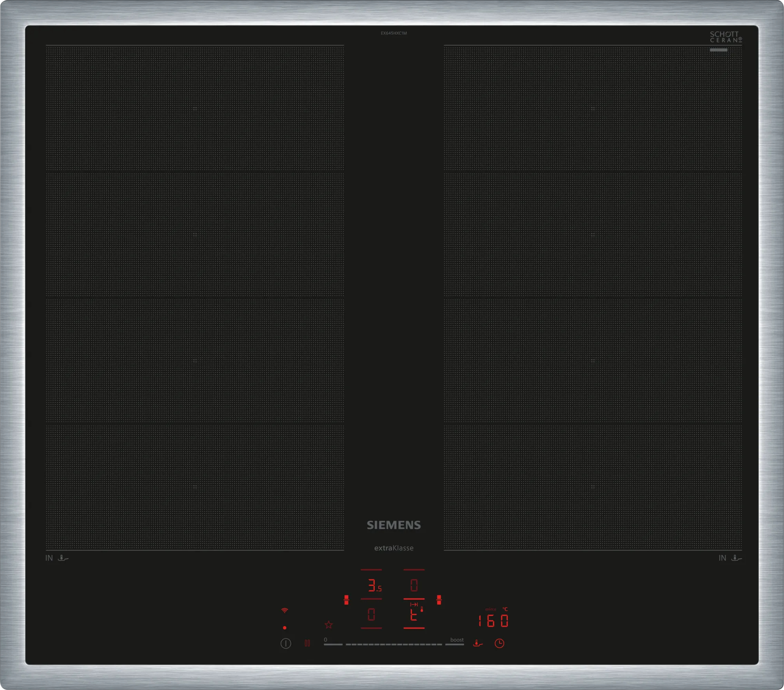Tap 0 at the power slider start
784x690 pixels.
326,640
